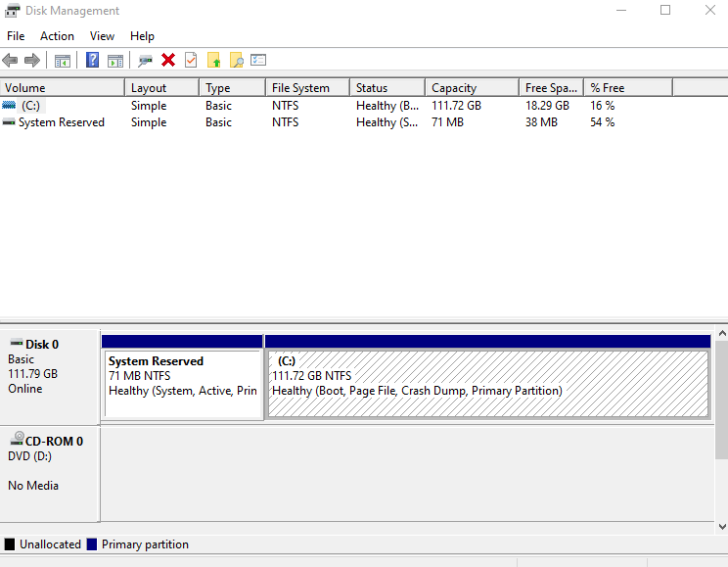Click the 16 % free cell
This screenshot has width=728, height=567.
[602, 106]
